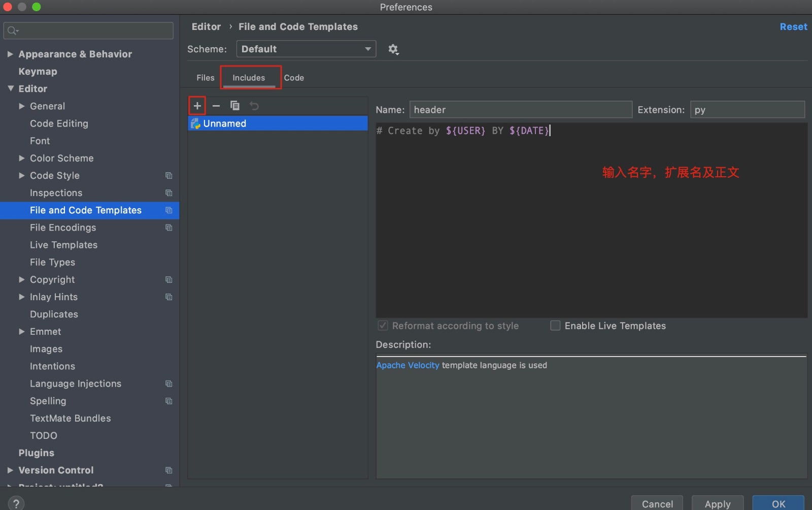Switch to the Files tab
The image size is (812, 510).
[206, 78]
